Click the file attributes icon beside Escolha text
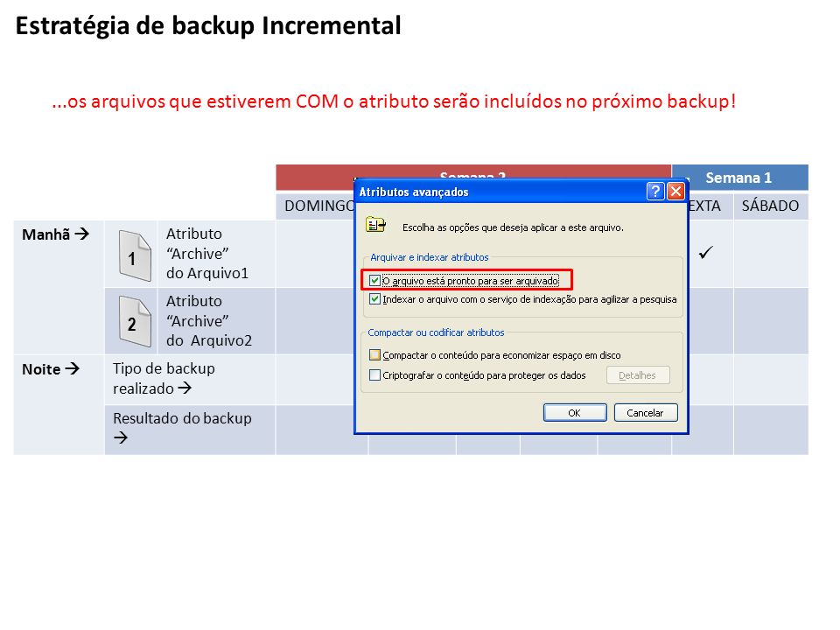Viewport: 840px width, 630px height. [375, 225]
